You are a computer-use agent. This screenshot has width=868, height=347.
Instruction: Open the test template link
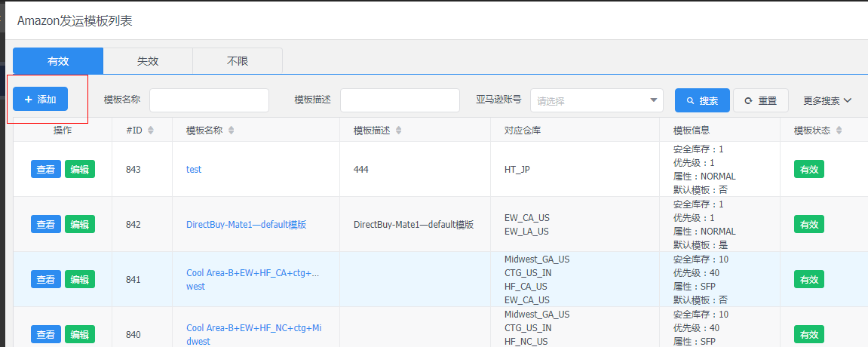(194, 169)
